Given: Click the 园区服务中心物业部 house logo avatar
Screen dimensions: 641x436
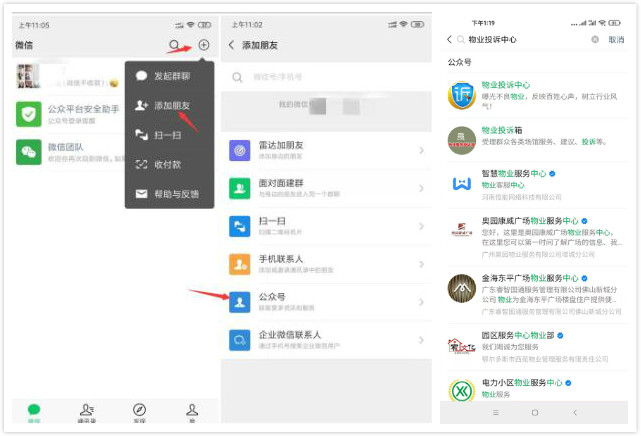Looking at the screenshot, I should click(462, 347).
